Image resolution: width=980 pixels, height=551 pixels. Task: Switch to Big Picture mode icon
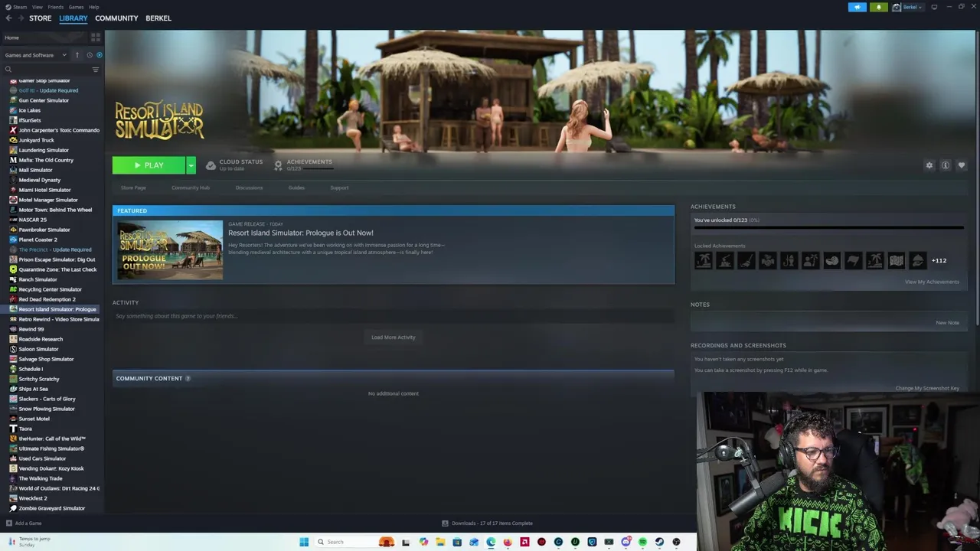click(x=934, y=7)
